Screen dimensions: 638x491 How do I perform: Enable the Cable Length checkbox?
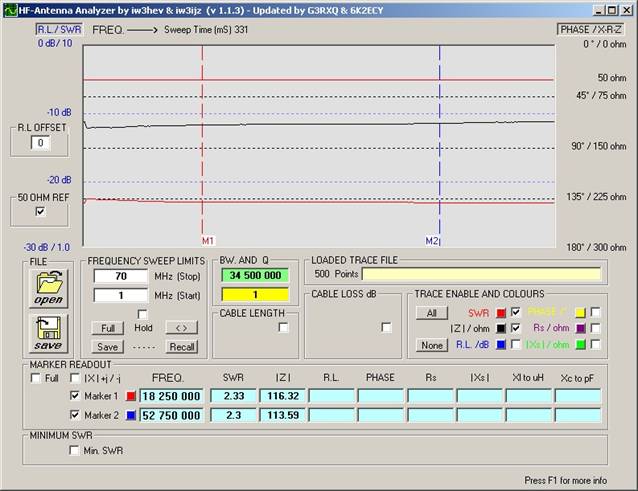tap(283, 327)
